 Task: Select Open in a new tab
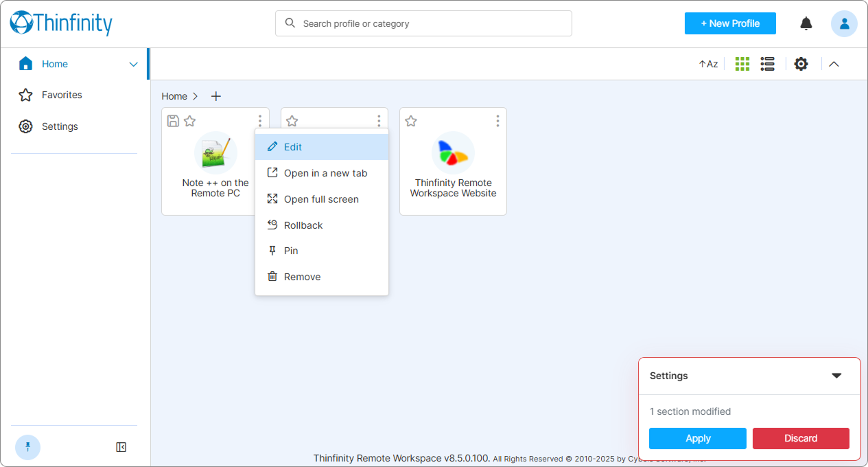pyautogui.click(x=322, y=173)
